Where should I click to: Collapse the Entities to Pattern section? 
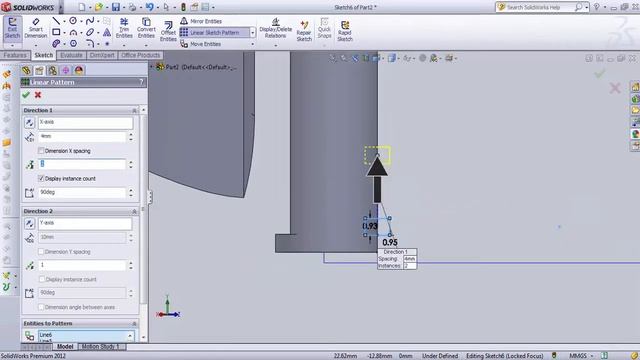[134, 323]
